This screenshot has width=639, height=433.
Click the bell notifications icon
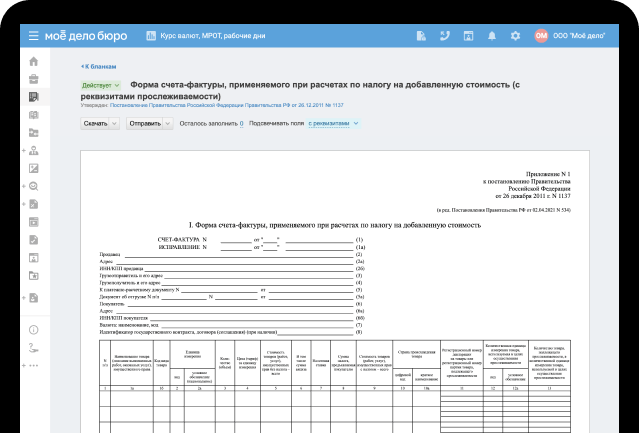coord(492,36)
